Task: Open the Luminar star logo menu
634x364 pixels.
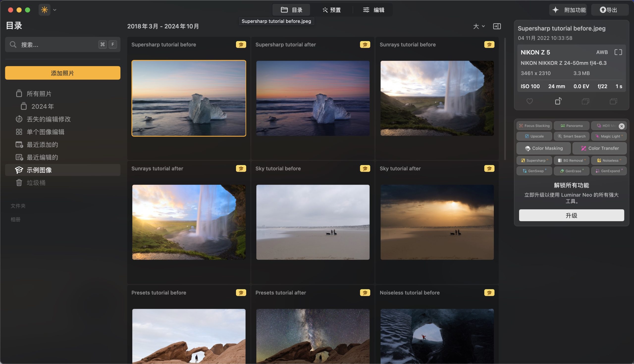Action: 44,10
